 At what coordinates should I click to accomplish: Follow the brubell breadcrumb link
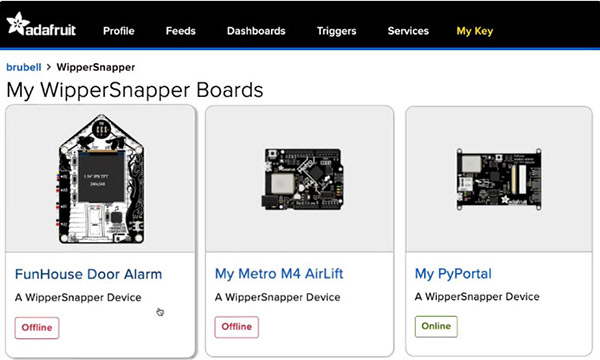click(x=24, y=67)
